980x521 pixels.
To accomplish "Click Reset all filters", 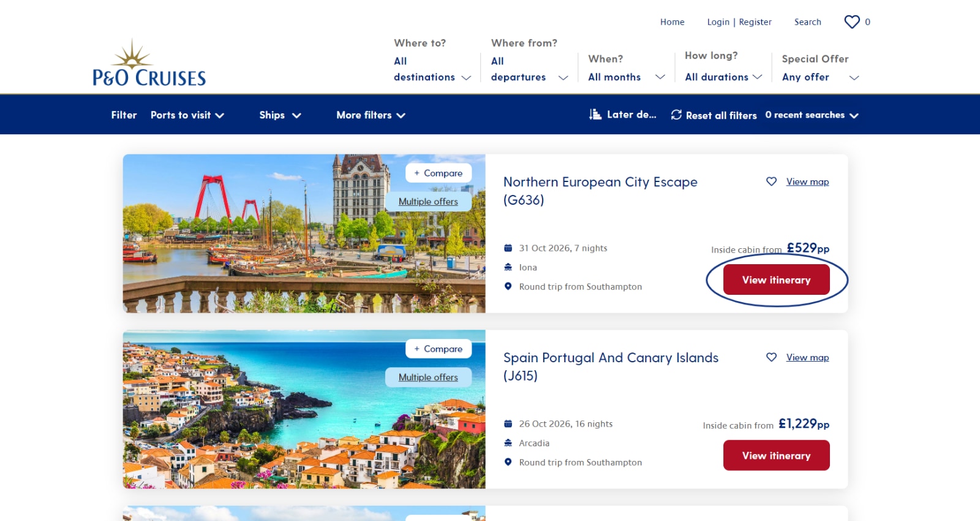I will (714, 115).
